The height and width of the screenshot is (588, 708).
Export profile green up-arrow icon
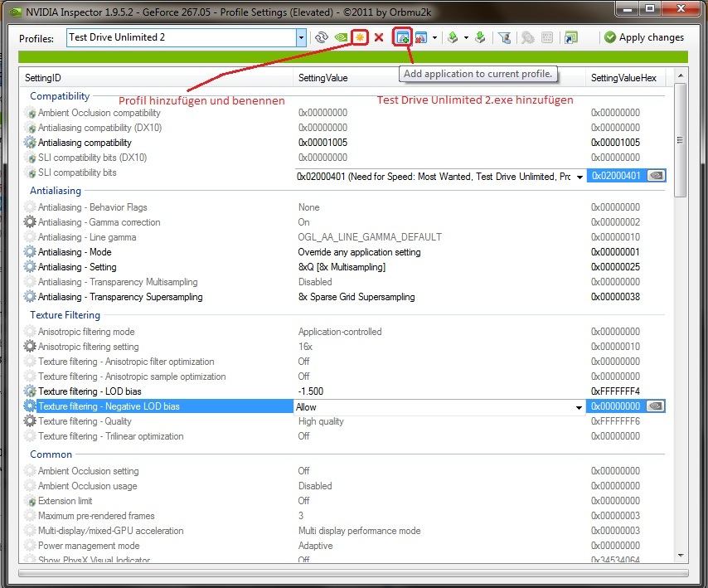click(453, 37)
